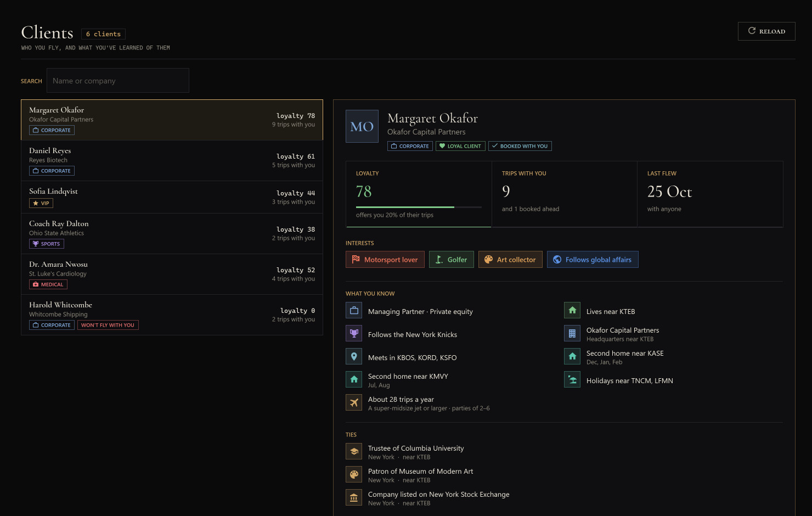Click bank icon beside New York Stock Exchange listing
The width and height of the screenshot is (812, 516).
click(x=354, y=498)
